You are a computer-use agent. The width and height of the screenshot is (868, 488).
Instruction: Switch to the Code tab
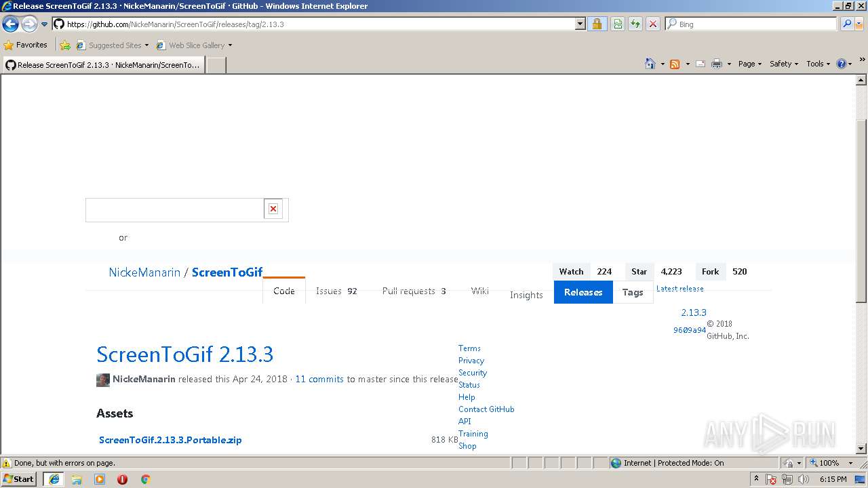[284, 291]
